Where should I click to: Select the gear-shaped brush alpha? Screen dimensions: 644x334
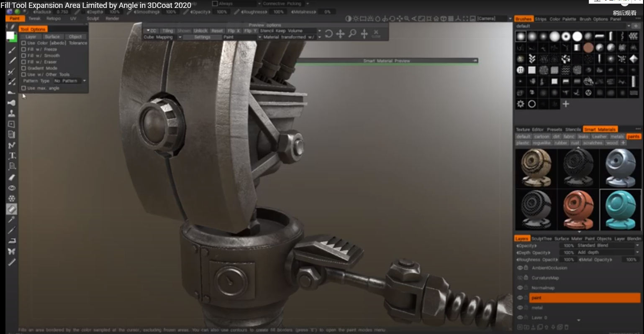[x=521, y=104]
